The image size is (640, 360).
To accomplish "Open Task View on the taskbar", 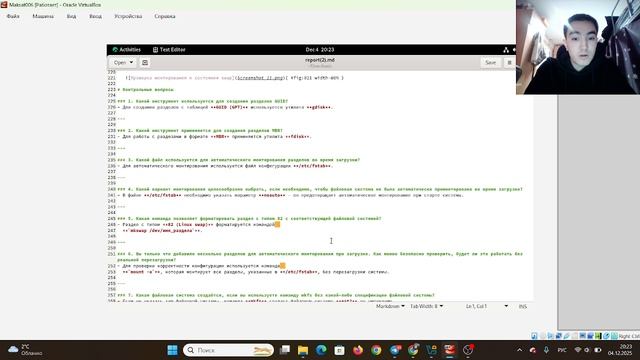I will [284, 350].
